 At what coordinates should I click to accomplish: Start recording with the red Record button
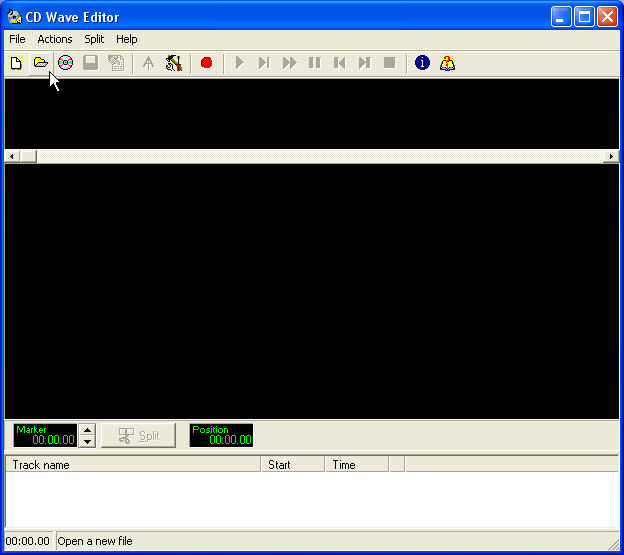pos(207,63)
